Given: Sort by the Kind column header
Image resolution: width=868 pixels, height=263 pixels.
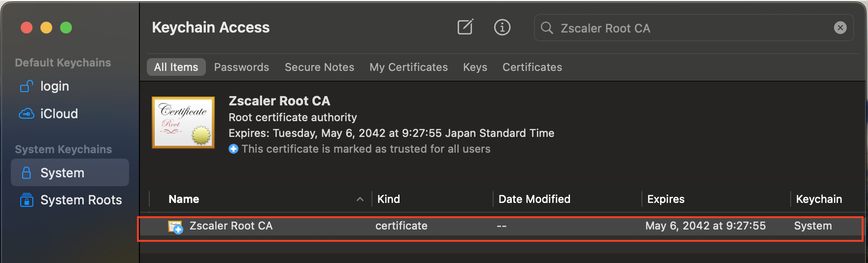Looking at the screenshot, I should [389, 199].
